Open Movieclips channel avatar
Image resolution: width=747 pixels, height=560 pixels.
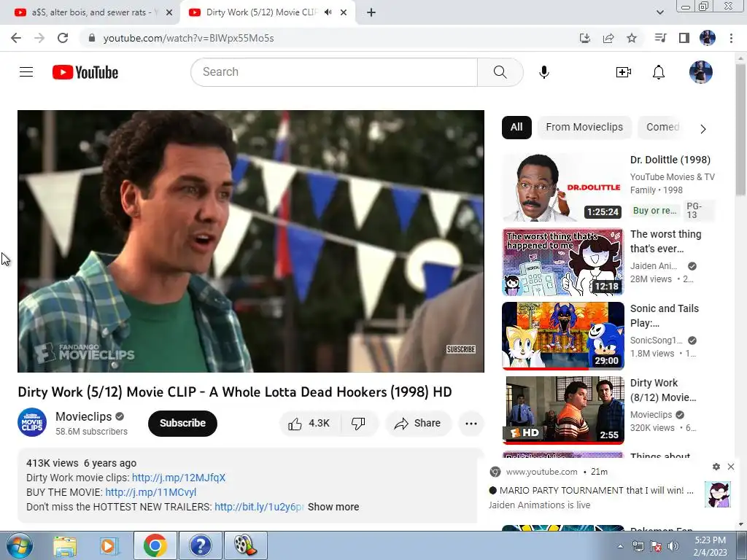click(x=32, y=422)
